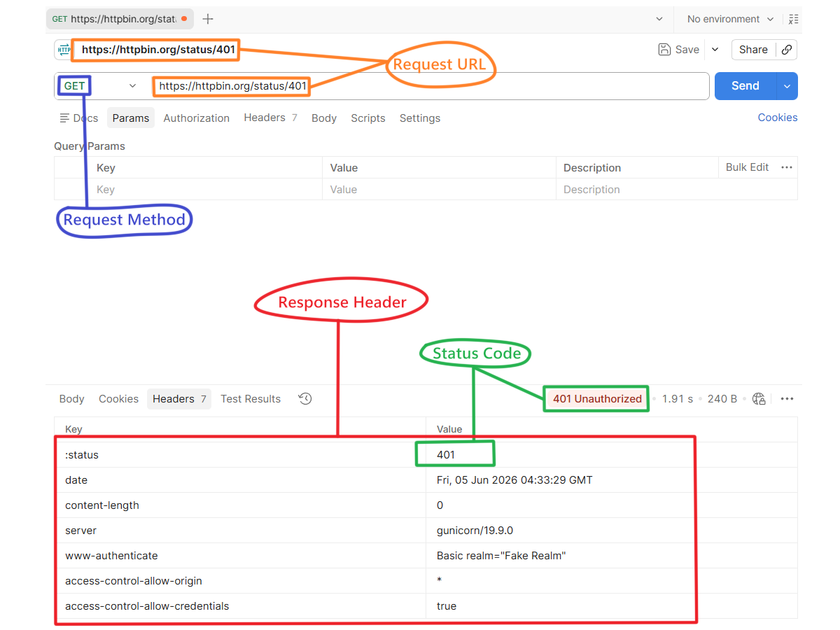
Task: Click the query param Key field
Action: [x=206, y=190]
